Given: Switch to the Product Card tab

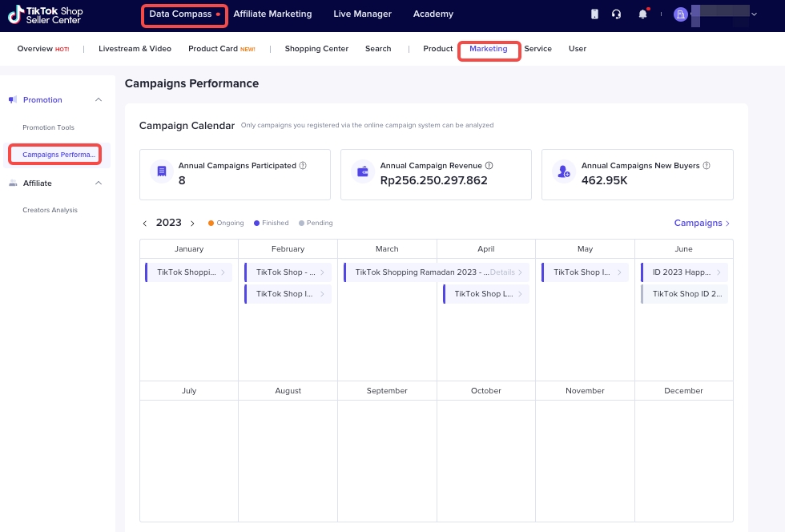Looking at the screenshot, I should 213,49.
